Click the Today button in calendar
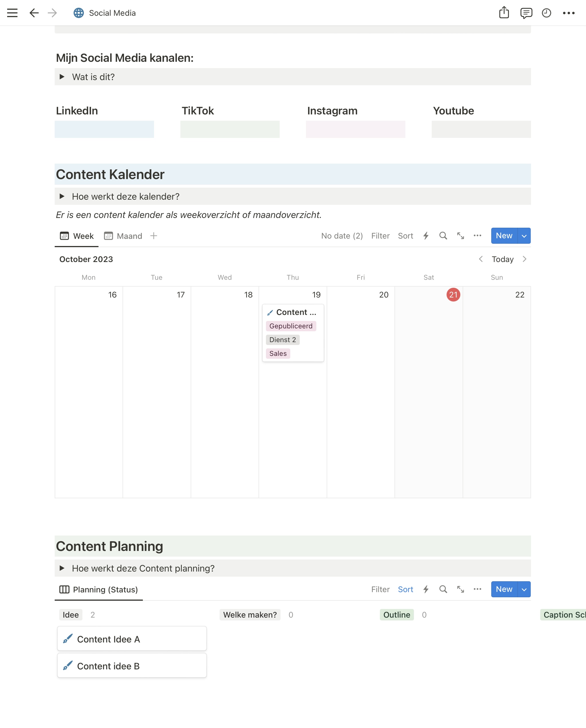 click(x=502, y=259)
